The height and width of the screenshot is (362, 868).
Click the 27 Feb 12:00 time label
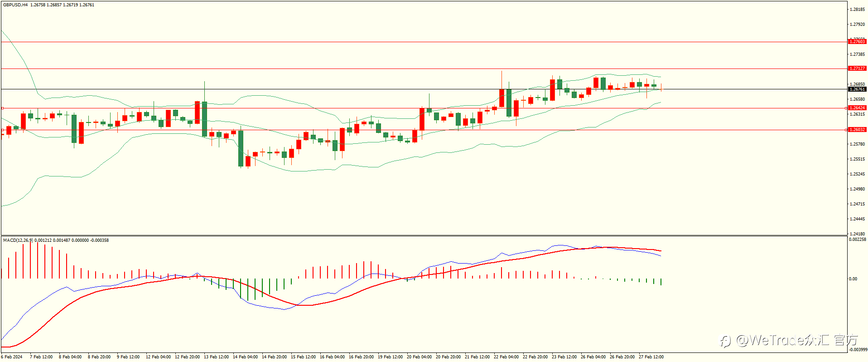pyautogui.click(x=651, y=357)
